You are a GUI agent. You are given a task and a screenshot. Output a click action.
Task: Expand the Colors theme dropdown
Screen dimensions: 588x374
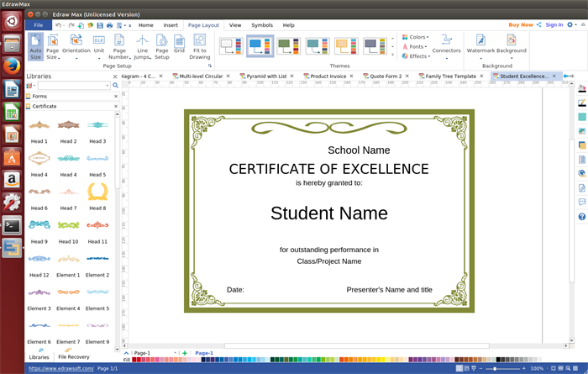[416, 37]
